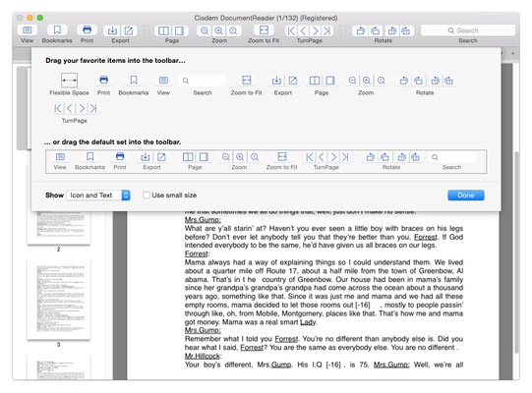The height and width of the screenshot is (393, 532).
Task: Click the Done button
Action: click(x=466, y=196)
